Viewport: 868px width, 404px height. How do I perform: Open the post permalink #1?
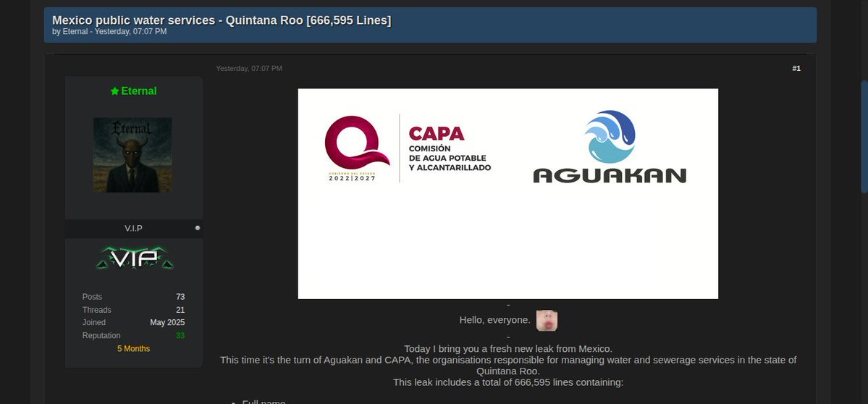pyautogui.click(x=796, y=69)
